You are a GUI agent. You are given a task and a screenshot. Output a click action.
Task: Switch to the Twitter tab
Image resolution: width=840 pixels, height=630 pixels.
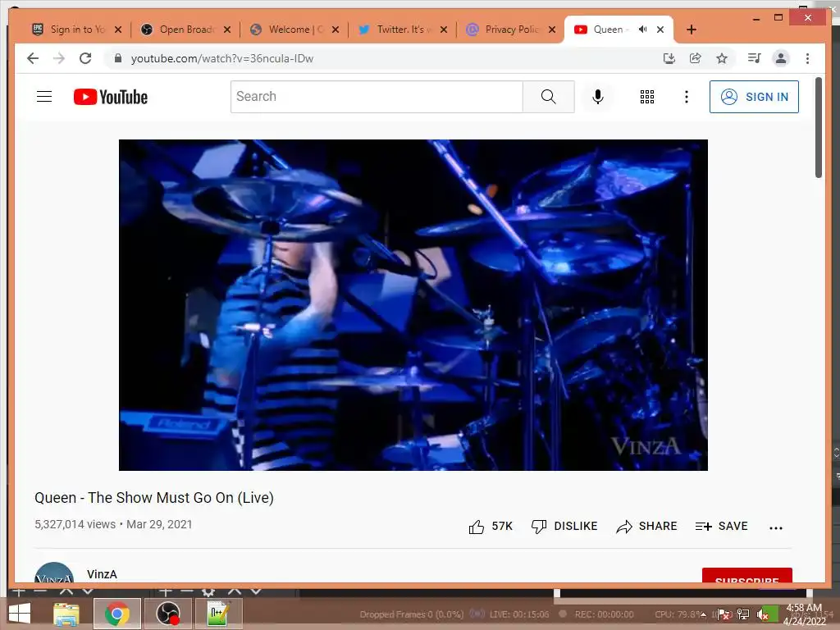[x=403, y=30]
